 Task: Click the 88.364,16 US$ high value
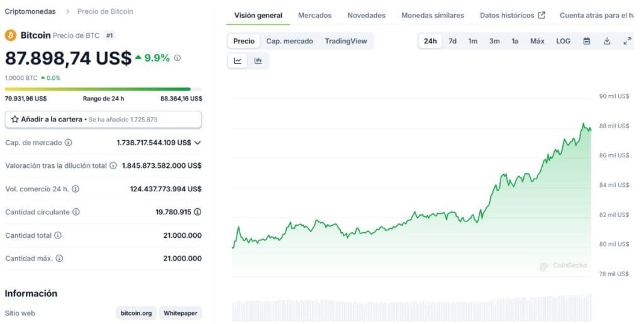click(181, 99)
